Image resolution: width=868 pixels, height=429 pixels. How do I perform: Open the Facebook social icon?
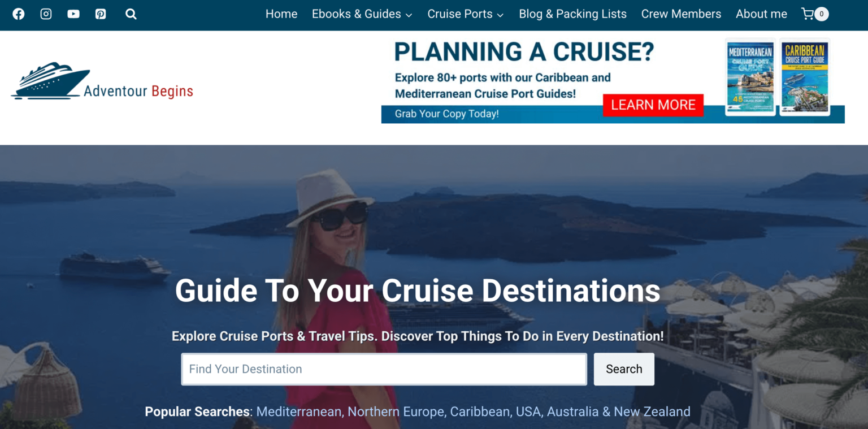pos(18,14)
